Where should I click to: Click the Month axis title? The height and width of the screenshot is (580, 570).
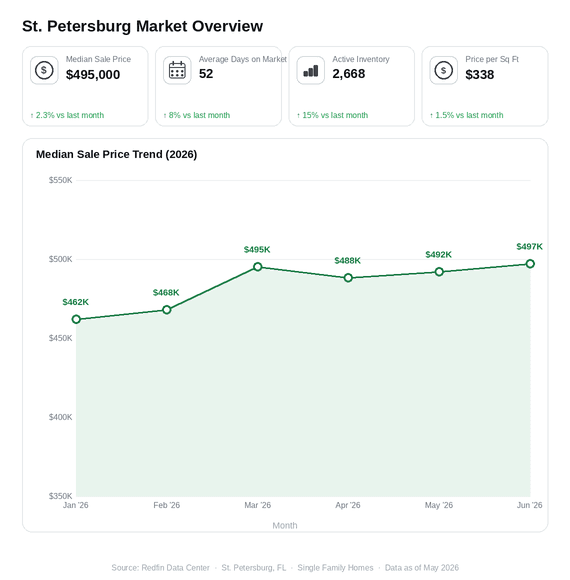coord(285,526)
